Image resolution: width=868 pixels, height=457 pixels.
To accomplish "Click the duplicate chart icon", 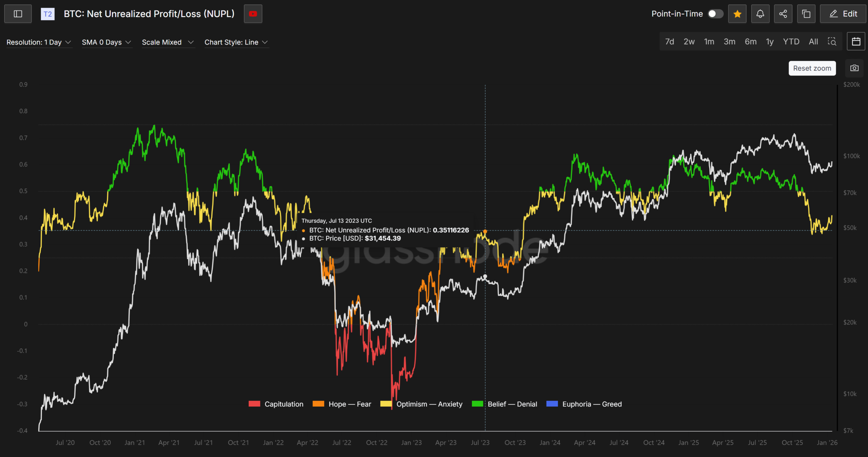I will click(806, 14).
